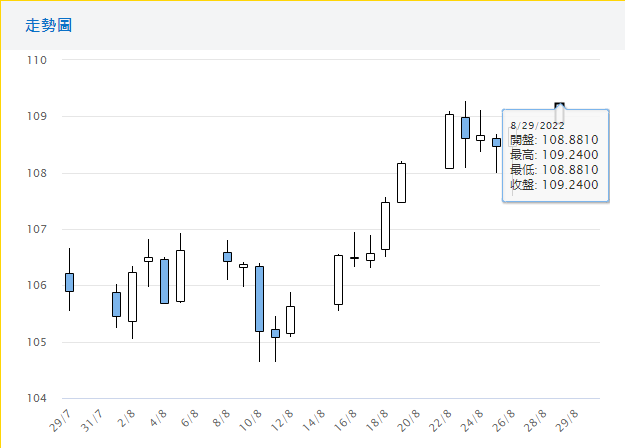Select the doji candlestick at 16/8
The height and width of the screenshot is (448, 625).
tap(354, 258)
